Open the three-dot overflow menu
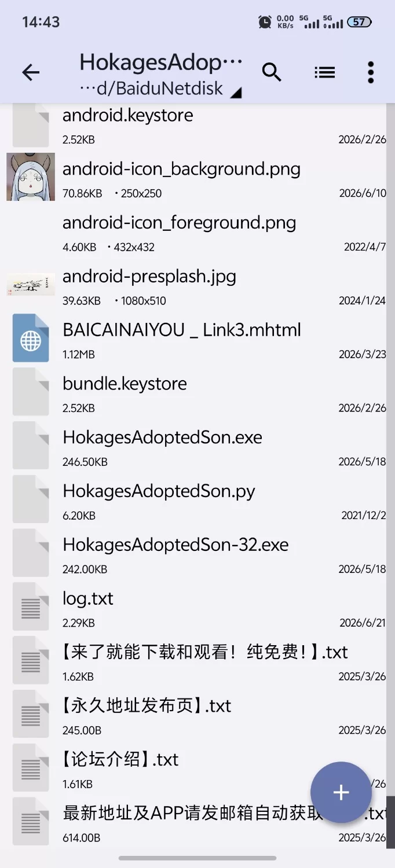The width and height of the screenshot is (395, 868). tap(371, 72)
